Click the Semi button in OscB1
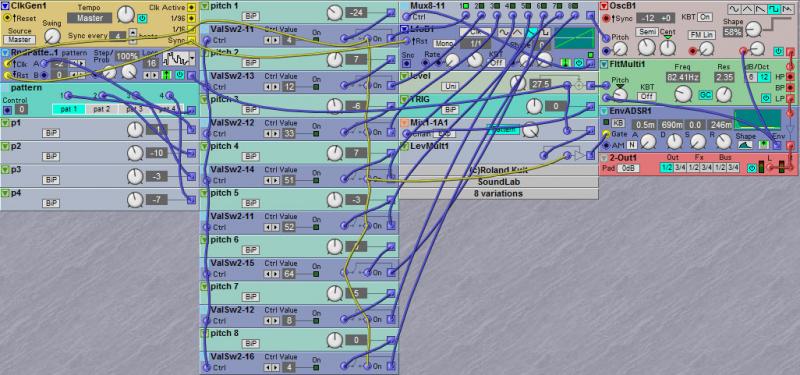 pos(646,32)
